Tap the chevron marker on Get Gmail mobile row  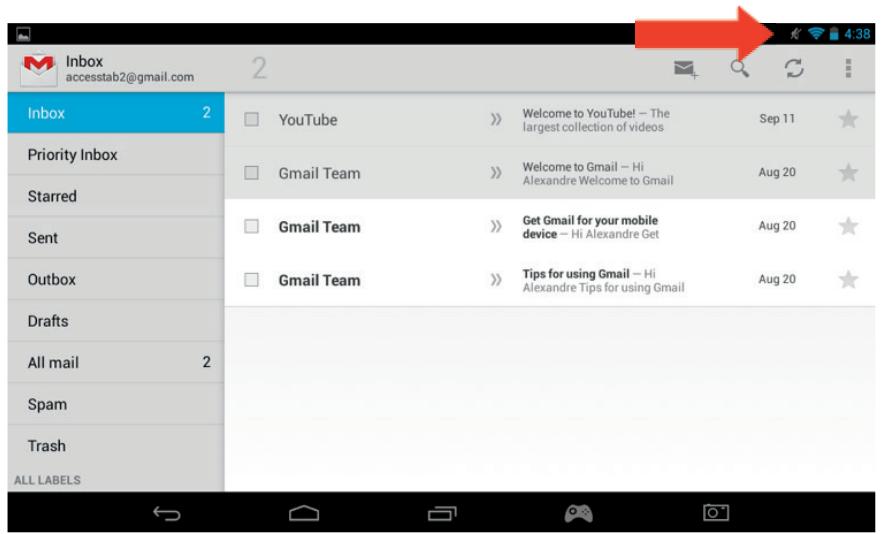pos(496,226)
